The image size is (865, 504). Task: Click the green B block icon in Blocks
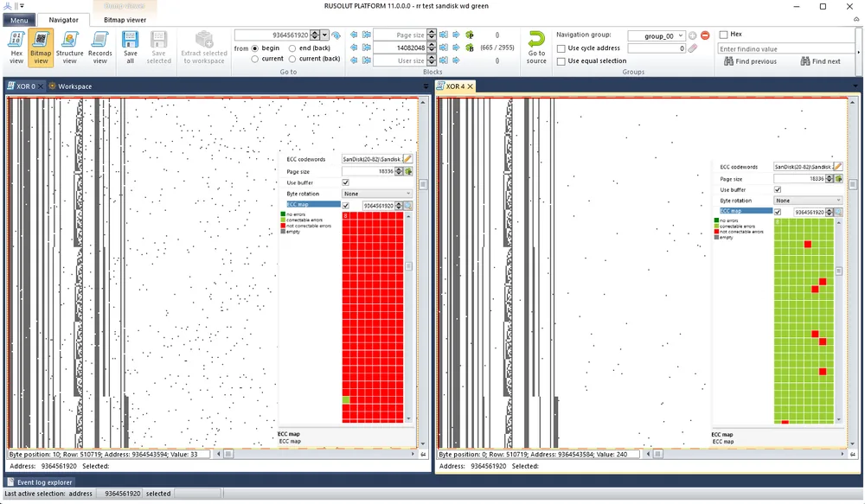pyautogui.click(x=470, y=48)
